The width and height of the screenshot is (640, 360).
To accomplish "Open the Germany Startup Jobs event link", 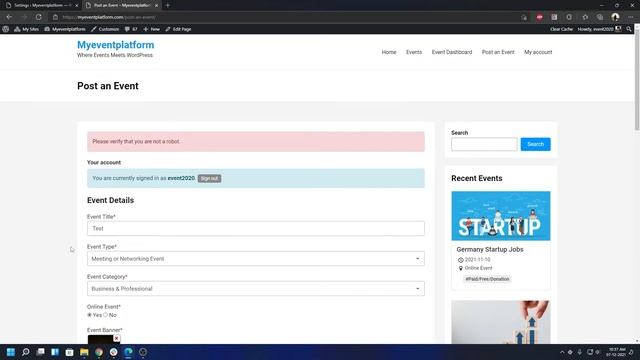I will [490, 249].
